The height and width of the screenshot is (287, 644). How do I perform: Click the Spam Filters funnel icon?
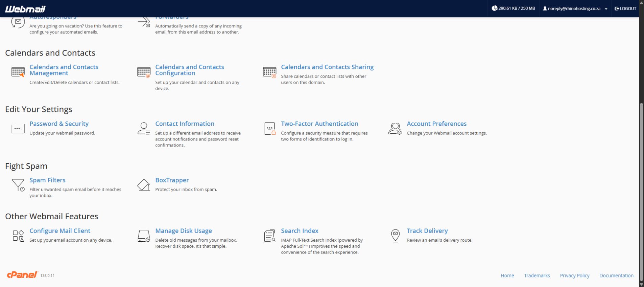(18, 185)
